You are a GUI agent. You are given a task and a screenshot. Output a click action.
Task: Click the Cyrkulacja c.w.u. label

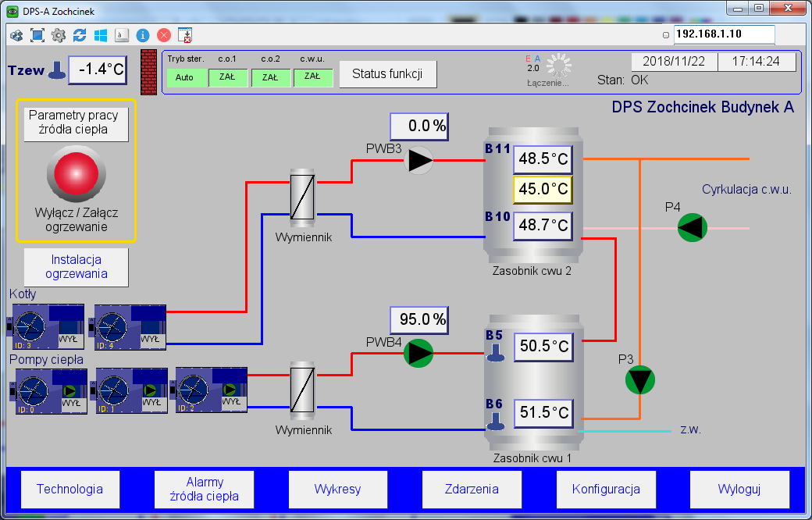point(746,190)
